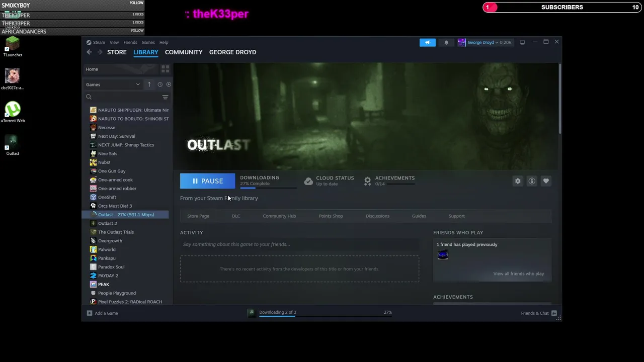Click the 0,20€ wallet balance
This screenshot has height=362, width=644.
tap(505, 42)
